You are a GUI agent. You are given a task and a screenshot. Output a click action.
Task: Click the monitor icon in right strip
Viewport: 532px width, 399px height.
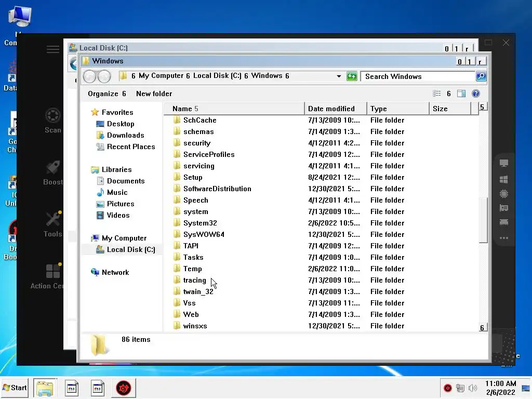point(504,163)
